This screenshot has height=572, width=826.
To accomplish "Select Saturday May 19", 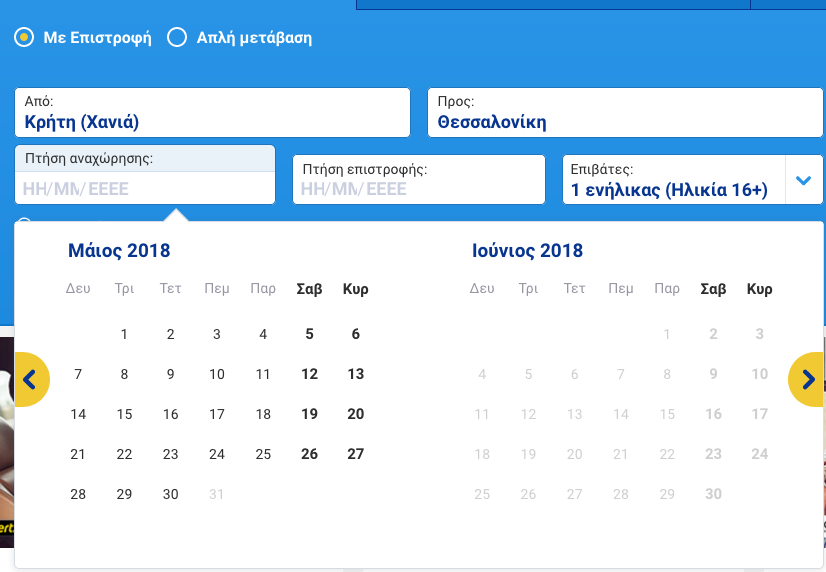I will point(309,414).
